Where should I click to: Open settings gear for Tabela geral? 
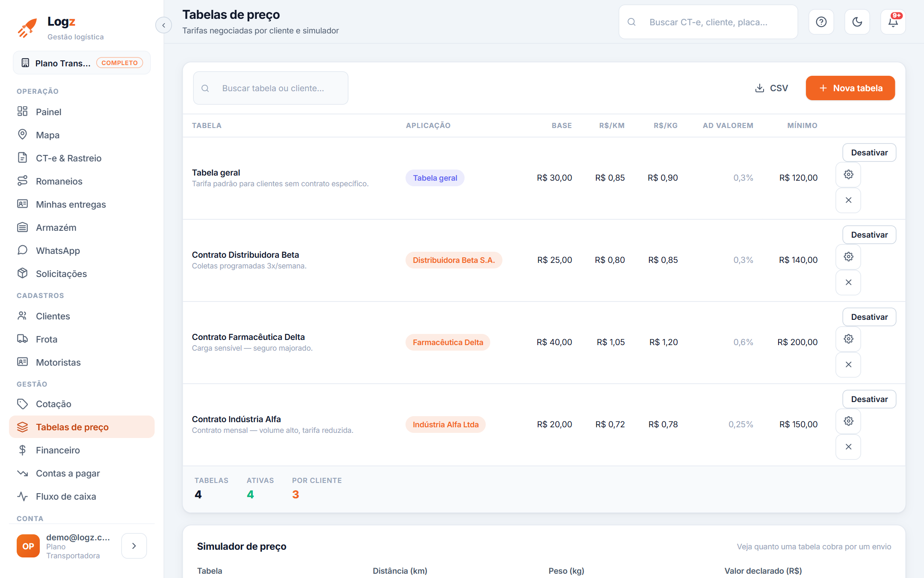pos(848,175)
